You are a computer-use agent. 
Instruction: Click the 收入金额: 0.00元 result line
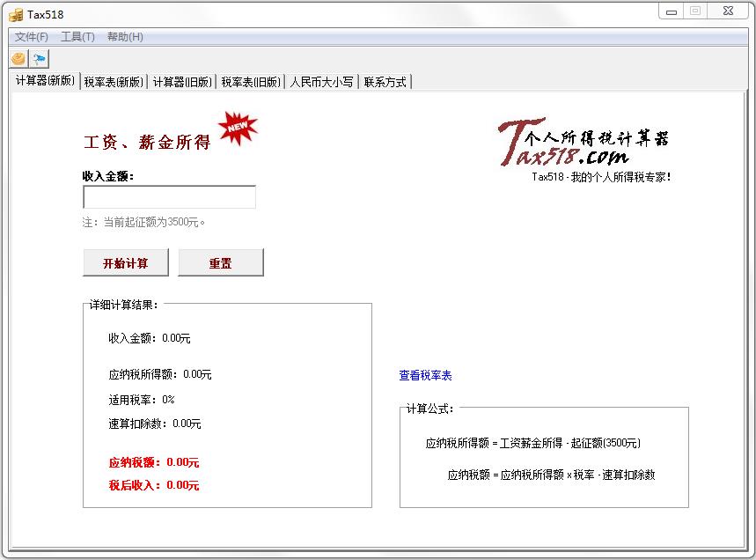(150, 338)
